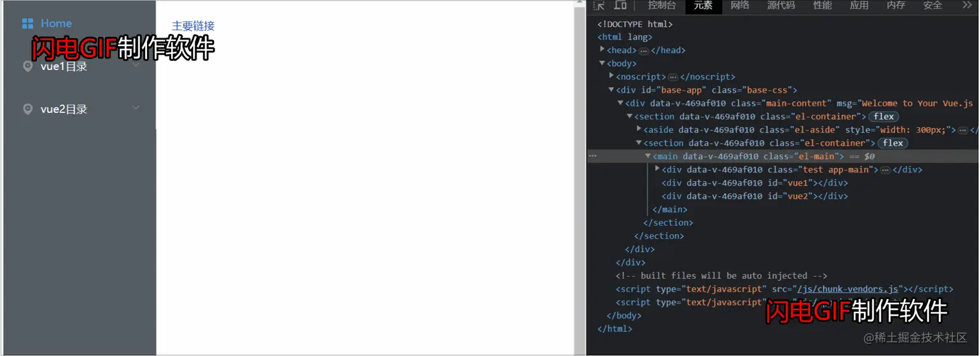This screenshot has width=980, height=356.
Task: Select the <html lang> line
Action: (625, 37)
